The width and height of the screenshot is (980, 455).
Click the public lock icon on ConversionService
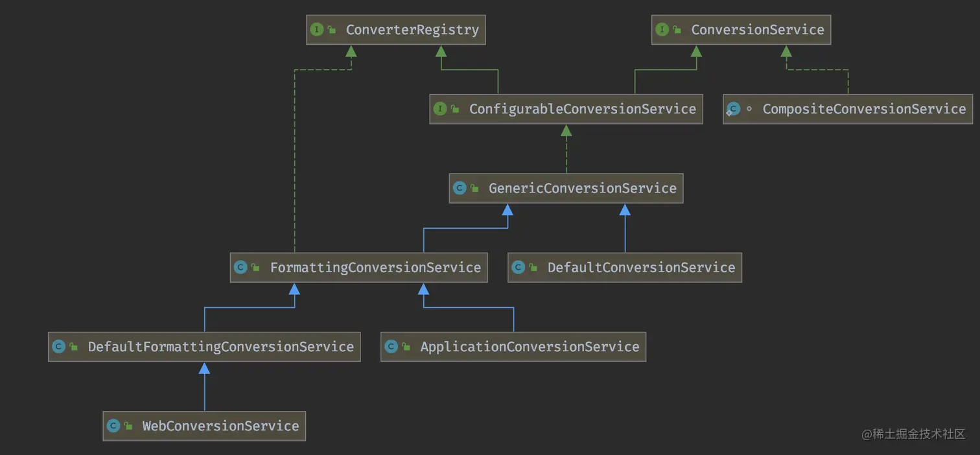(677, 30)
